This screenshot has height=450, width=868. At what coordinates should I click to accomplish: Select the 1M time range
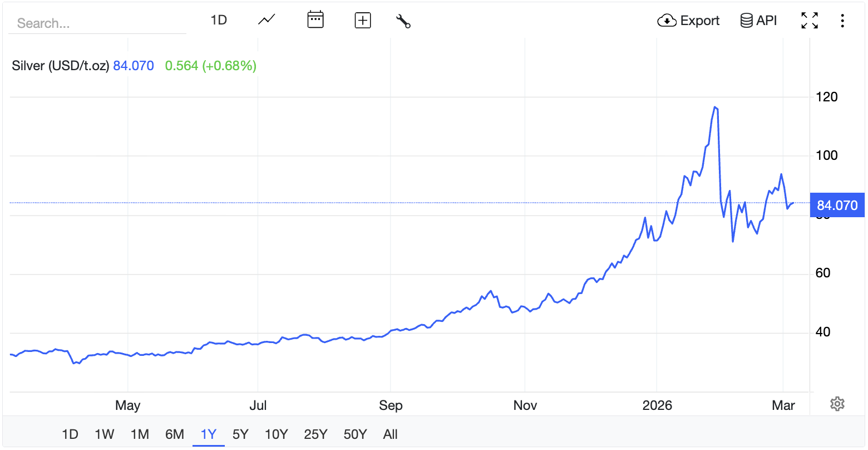[x=140, y=434]
